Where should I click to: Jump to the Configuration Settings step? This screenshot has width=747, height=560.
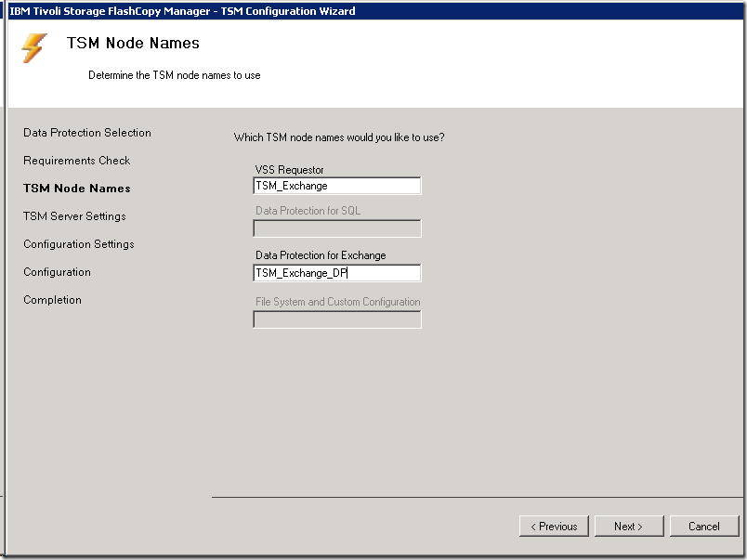pyautogui.click(x=79, y=244)
